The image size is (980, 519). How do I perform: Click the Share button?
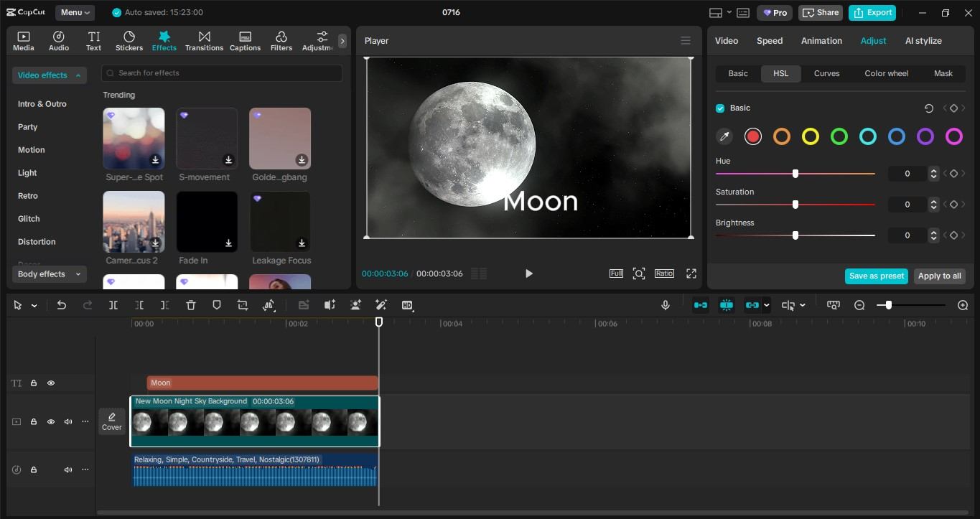tap(820, 12)
